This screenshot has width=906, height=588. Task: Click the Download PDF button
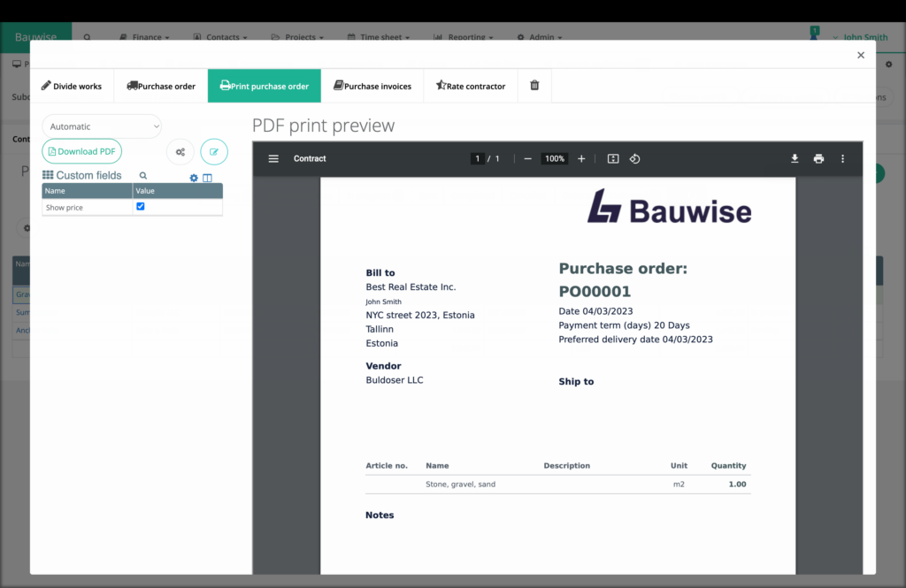[x=82, y=151]
